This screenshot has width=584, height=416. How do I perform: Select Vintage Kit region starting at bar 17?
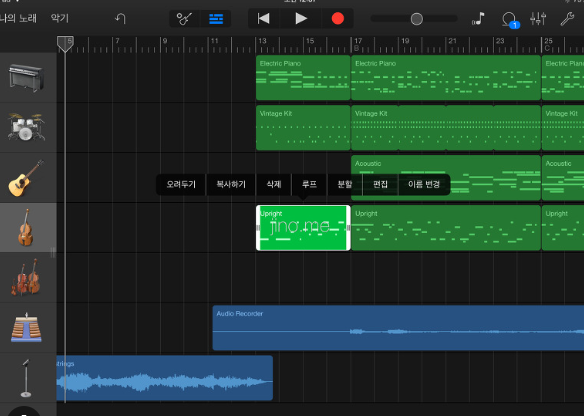pyautogui.click(x=446, y=128)
